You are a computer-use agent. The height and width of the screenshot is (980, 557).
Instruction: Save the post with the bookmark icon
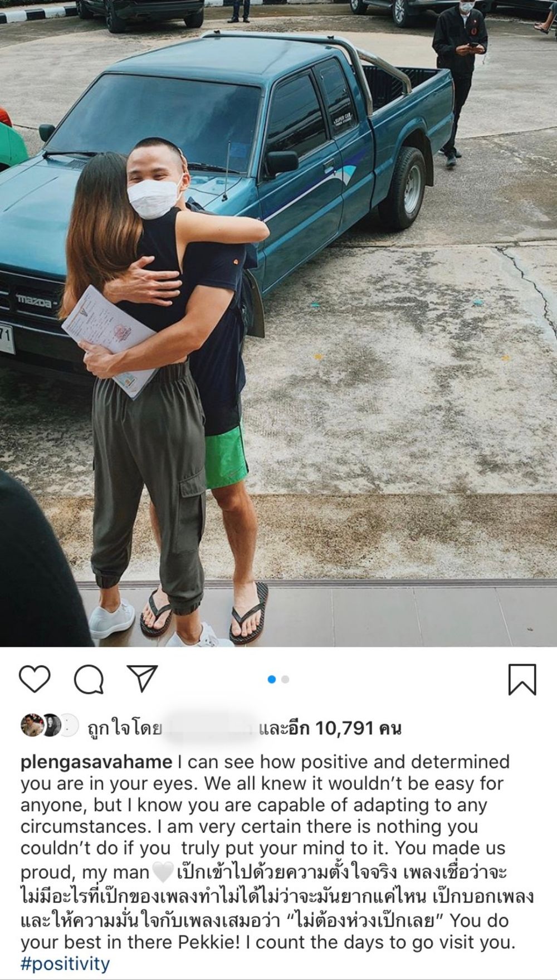point(522,680)
